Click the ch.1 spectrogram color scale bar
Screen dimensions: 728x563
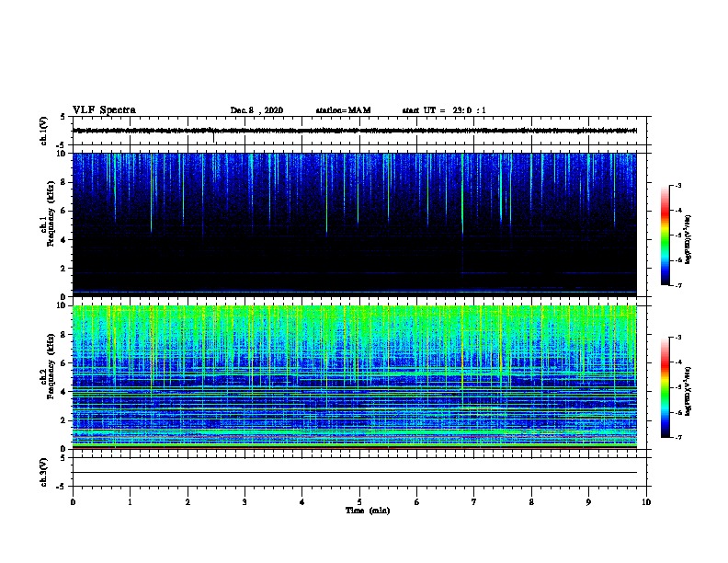(x=665, y=236)
